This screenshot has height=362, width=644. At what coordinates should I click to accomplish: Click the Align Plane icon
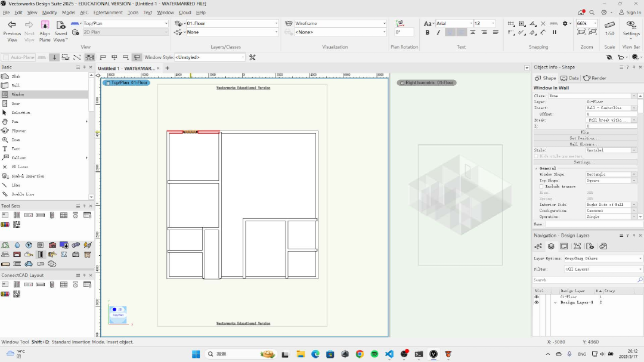pos(45,24)
